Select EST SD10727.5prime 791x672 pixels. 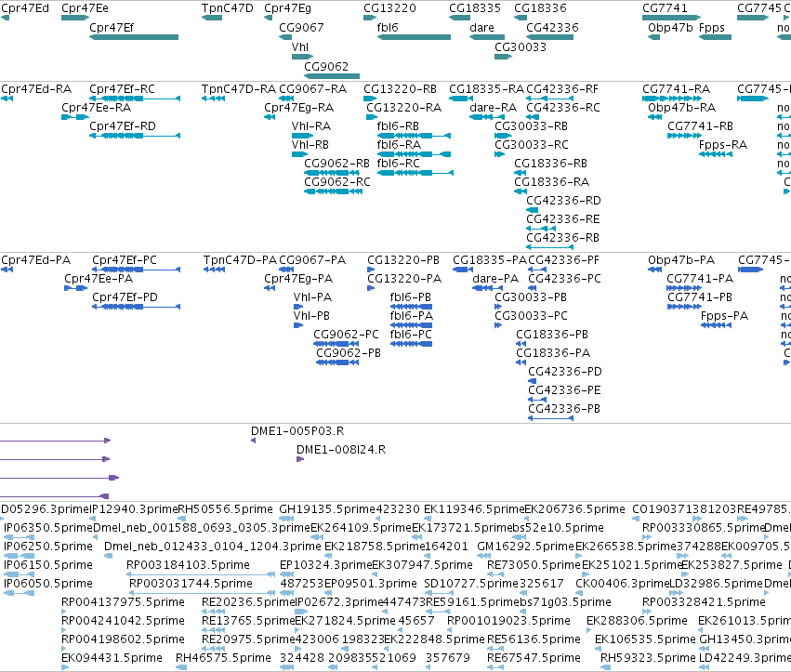(437, 593)
